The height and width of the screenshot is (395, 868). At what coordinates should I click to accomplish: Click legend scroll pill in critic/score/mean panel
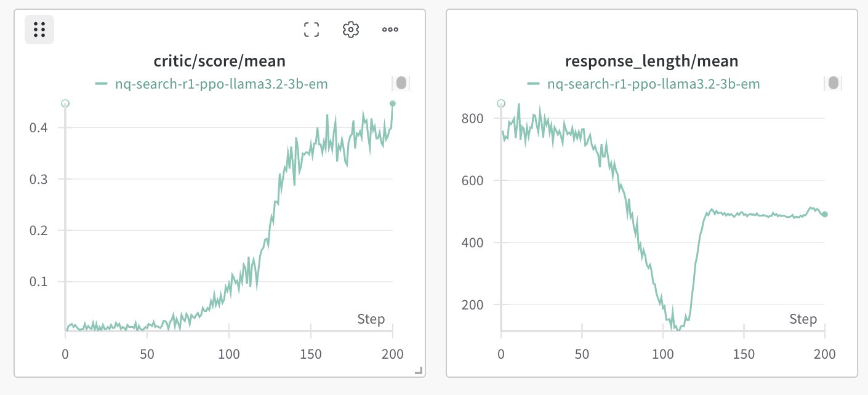coord(401,83)
